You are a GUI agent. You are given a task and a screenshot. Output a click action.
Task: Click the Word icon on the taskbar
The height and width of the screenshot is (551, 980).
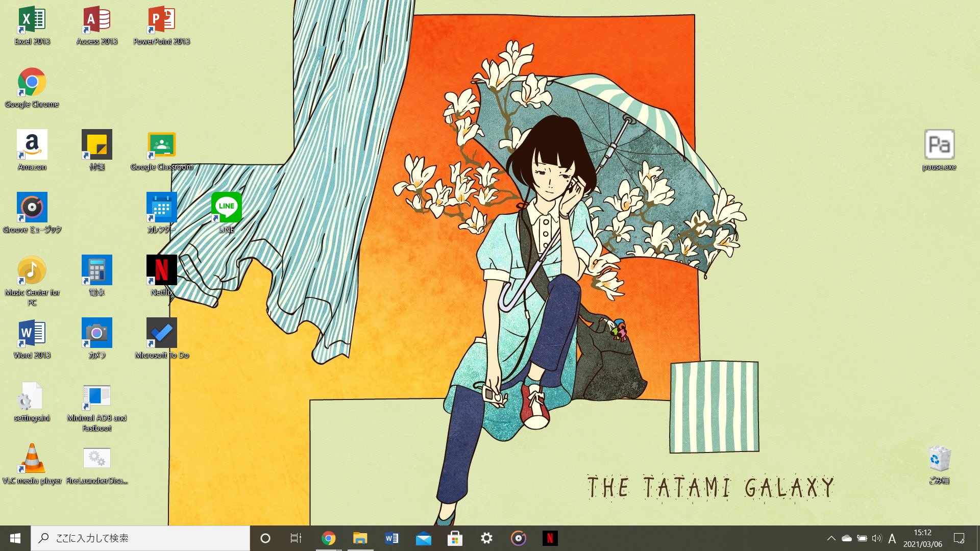(392, 538)
